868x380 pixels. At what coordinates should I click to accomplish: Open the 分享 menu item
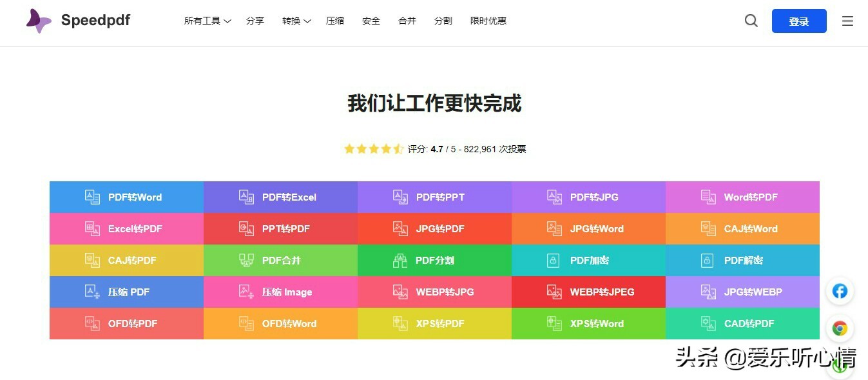[x=255, y=20]
